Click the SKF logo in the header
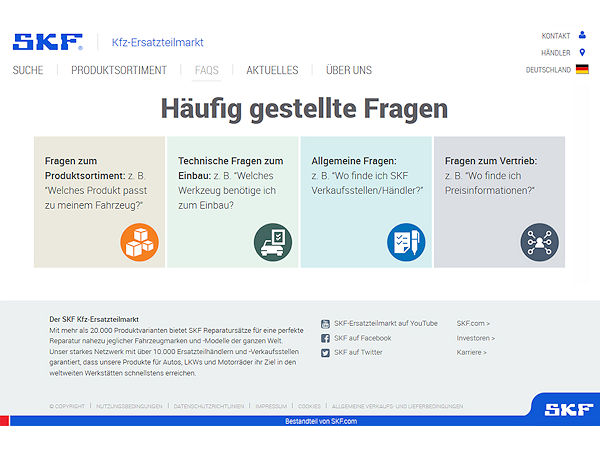 (48, 42)
